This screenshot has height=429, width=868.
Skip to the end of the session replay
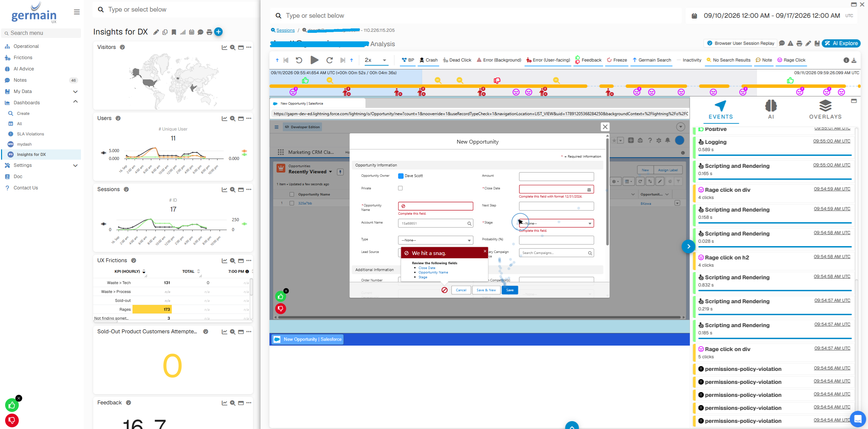(342, 60)
